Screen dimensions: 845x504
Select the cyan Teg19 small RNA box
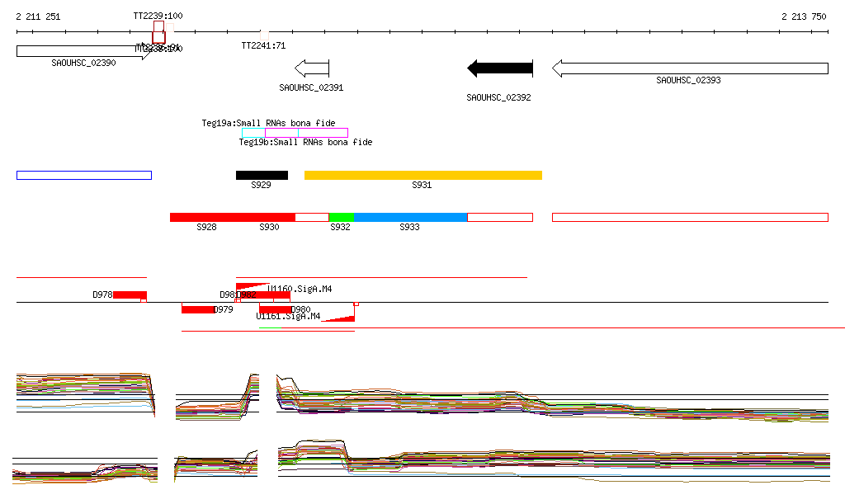click(x=270, y=133)
